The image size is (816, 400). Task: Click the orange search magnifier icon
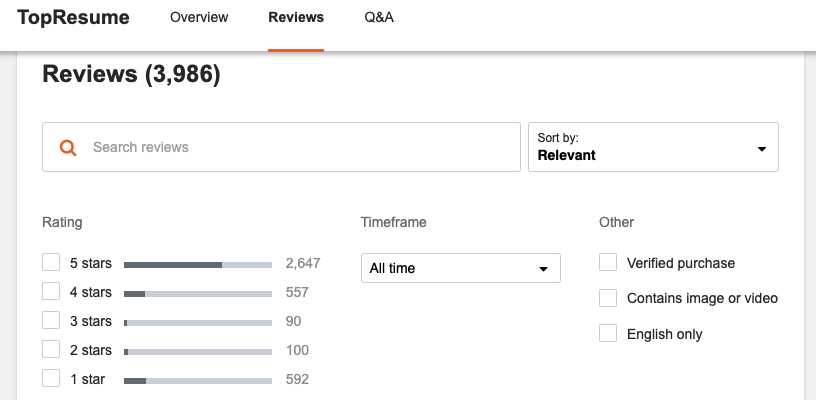tap(68, 148)
